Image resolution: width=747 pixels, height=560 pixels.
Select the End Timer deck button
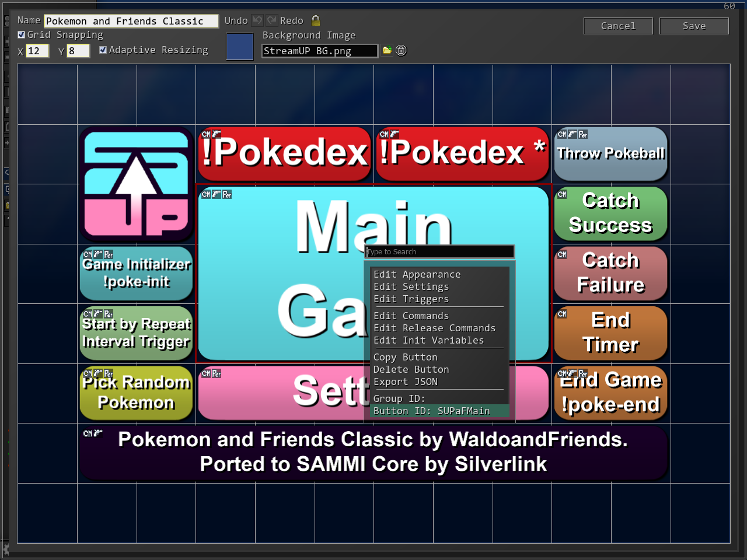tap(610, 333)
